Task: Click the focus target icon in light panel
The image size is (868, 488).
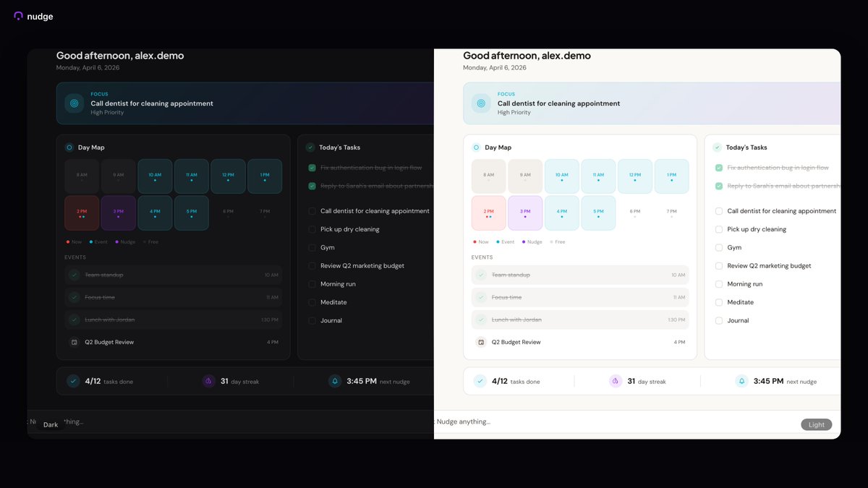Action: (x=481, y=103)
